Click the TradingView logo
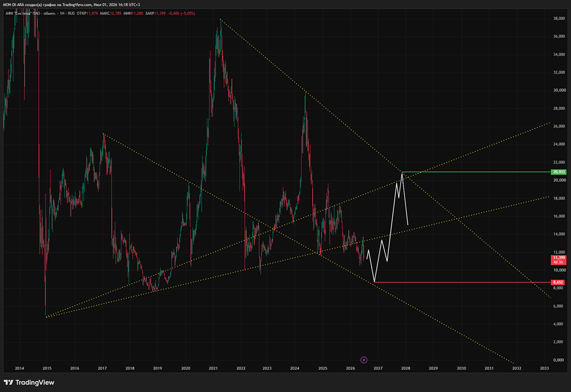 pyautogui.click(x=29, y=382)
